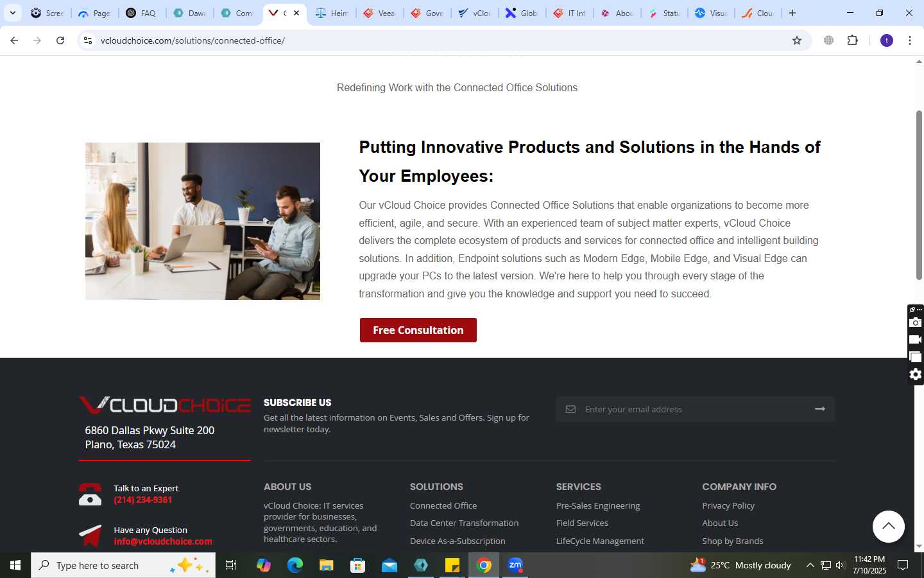This screenshot has height=578, width=924.
Task: Open About Us footer link
Action: coord(720,523)
